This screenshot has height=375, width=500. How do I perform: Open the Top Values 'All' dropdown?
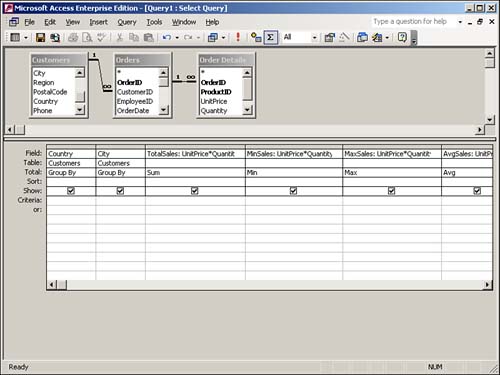pos(314,37)
